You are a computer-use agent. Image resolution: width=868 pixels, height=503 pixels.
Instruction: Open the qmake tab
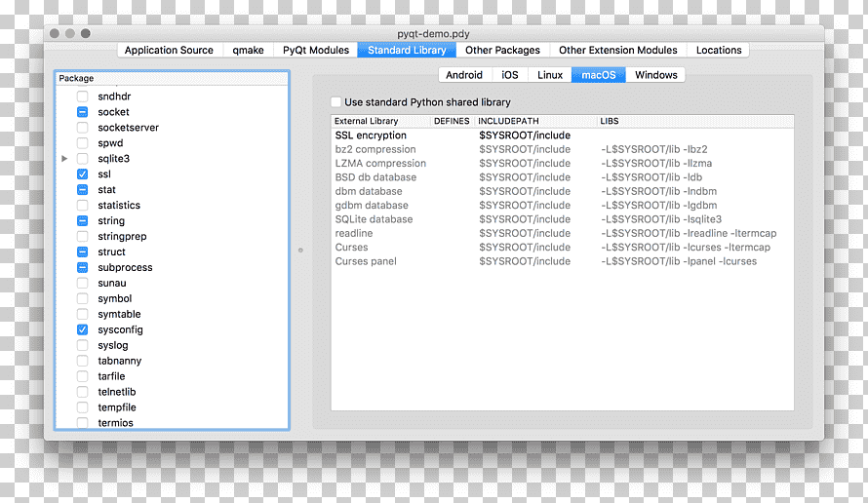[x=248, y=50]
